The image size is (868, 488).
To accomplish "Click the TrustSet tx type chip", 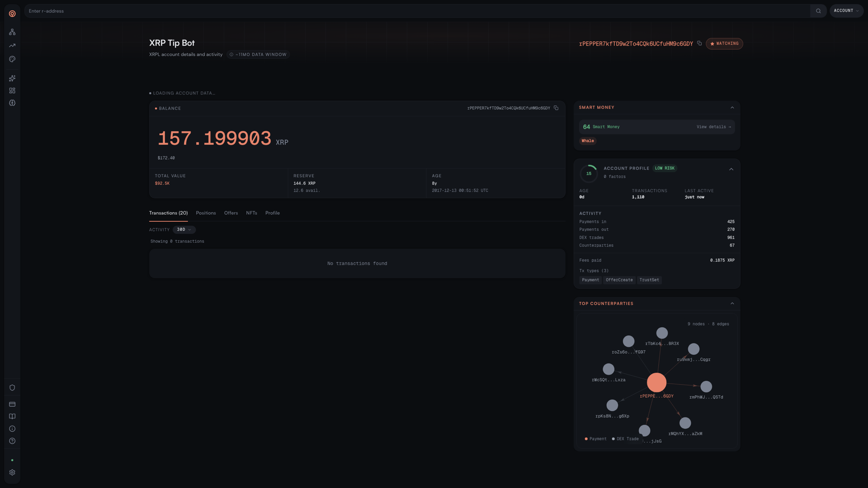I will click(x=649, y=280).
